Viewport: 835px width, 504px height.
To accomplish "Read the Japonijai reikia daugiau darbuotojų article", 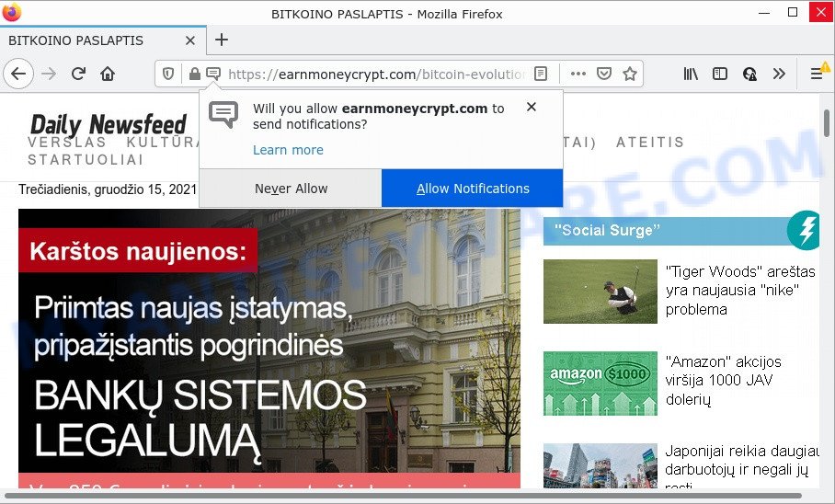I will pyautogui.click(x=742, y=465).
